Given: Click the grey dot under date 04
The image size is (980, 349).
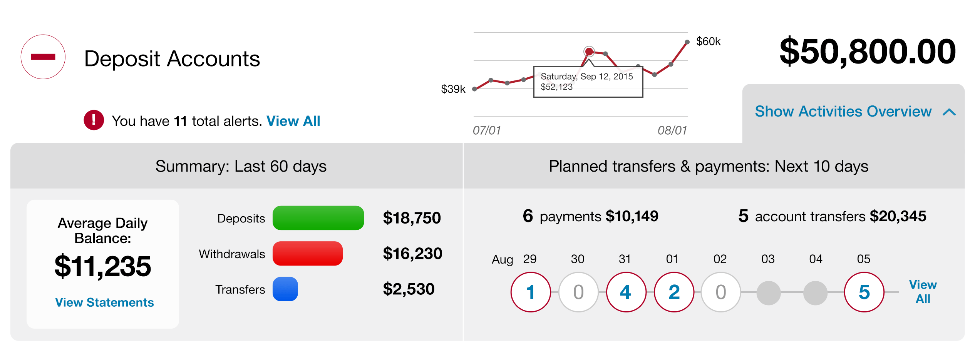Looking at the screenshot, I should point(815,292).
